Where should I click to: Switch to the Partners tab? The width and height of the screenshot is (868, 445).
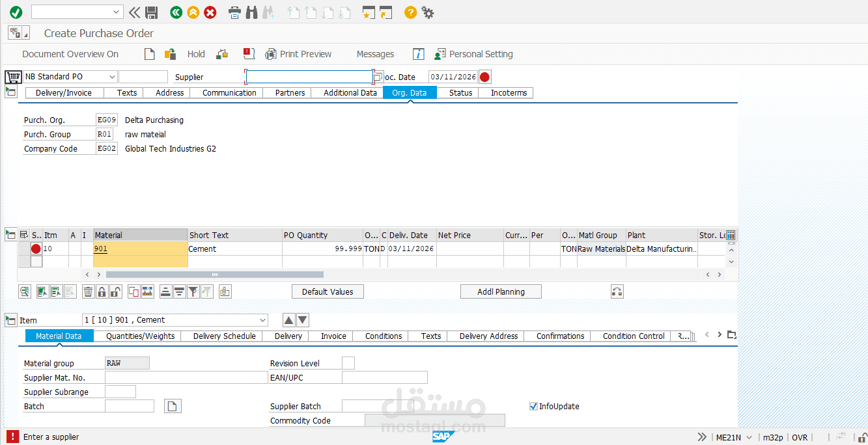[x=290, y=93]
